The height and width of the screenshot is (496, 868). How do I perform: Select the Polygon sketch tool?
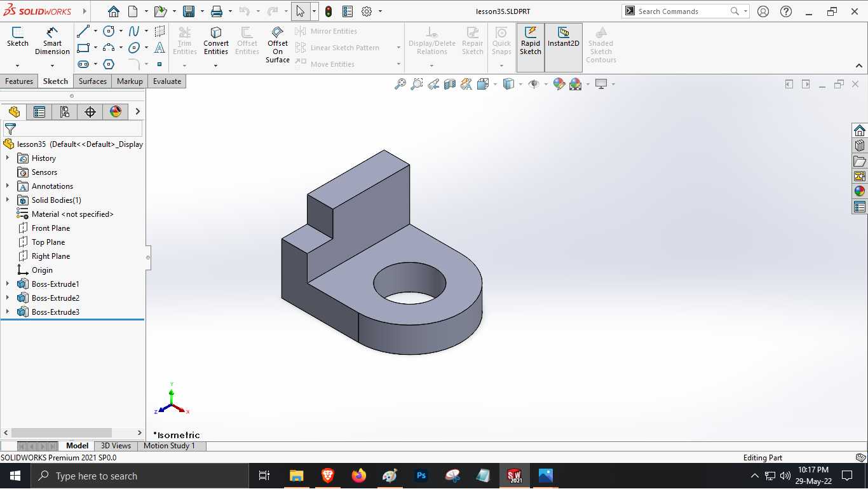click(x=109, y=64)
